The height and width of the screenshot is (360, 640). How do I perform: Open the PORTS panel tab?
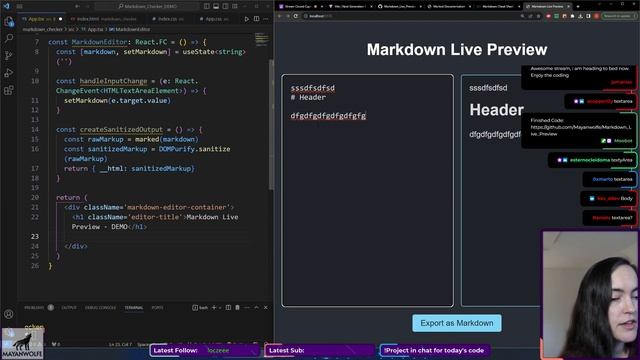(157, 307)
